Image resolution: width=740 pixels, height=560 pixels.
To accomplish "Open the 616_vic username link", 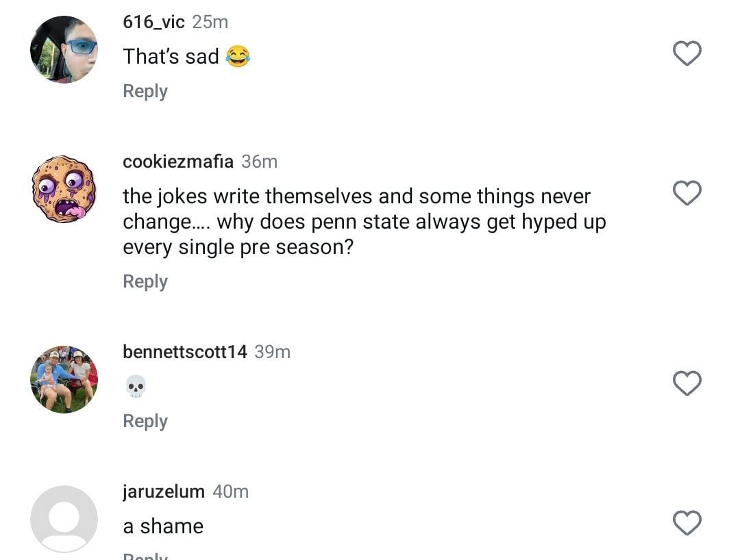I will pyautogui.click(x=153, y=22).
